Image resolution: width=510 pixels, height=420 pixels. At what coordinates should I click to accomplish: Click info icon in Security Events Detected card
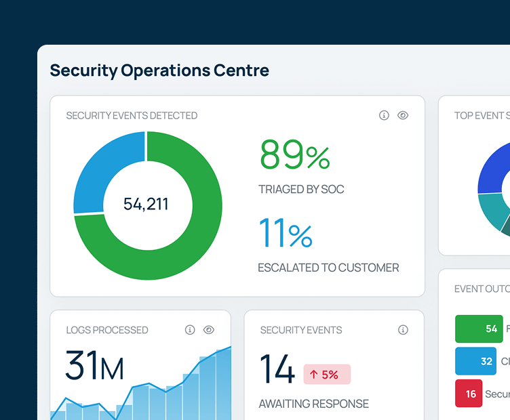(x=384, y=116)
